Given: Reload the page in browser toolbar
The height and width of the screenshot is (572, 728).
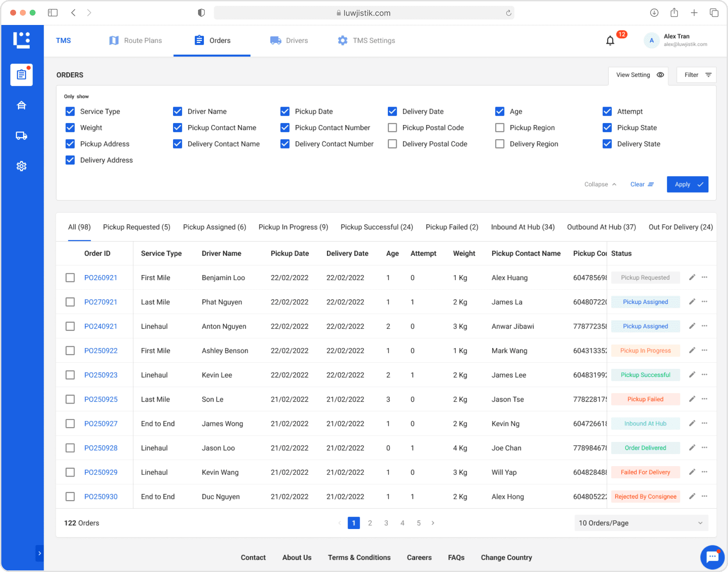Looking at the screenshot, I should (x=508, y=13).
